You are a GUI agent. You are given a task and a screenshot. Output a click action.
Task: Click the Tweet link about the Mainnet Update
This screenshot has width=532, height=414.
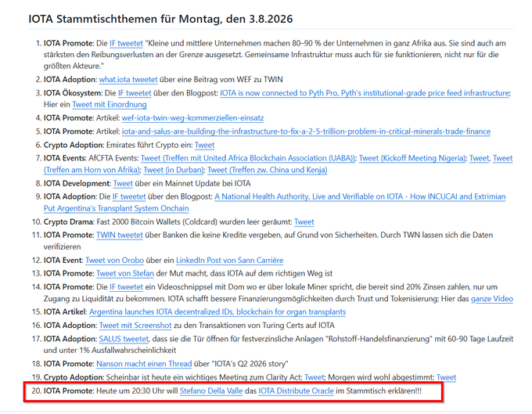click(123, 184)
